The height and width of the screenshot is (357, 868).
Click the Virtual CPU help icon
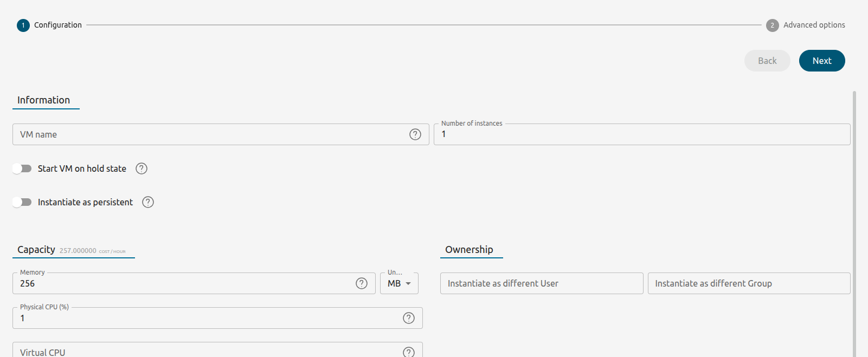409,352
